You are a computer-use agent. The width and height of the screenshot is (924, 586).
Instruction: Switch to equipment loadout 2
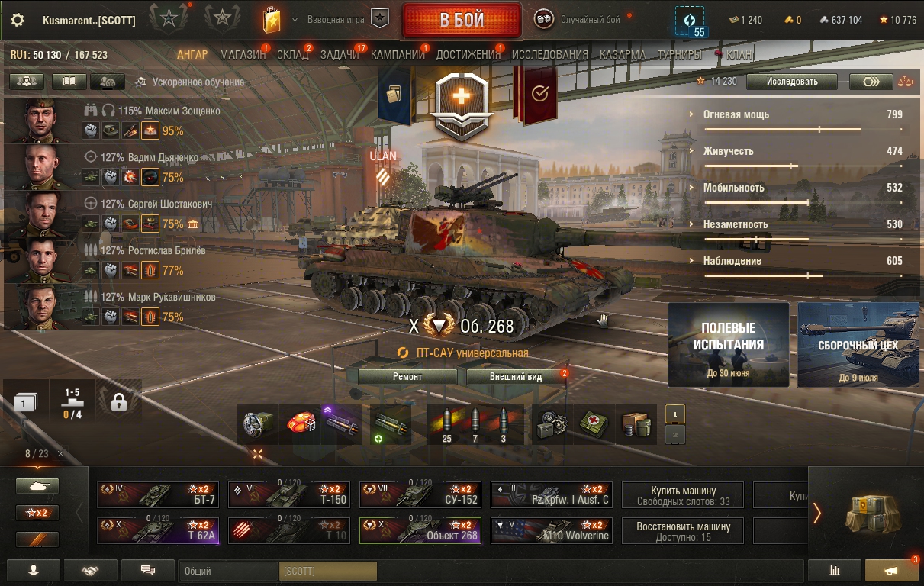[x=675, y=436]
